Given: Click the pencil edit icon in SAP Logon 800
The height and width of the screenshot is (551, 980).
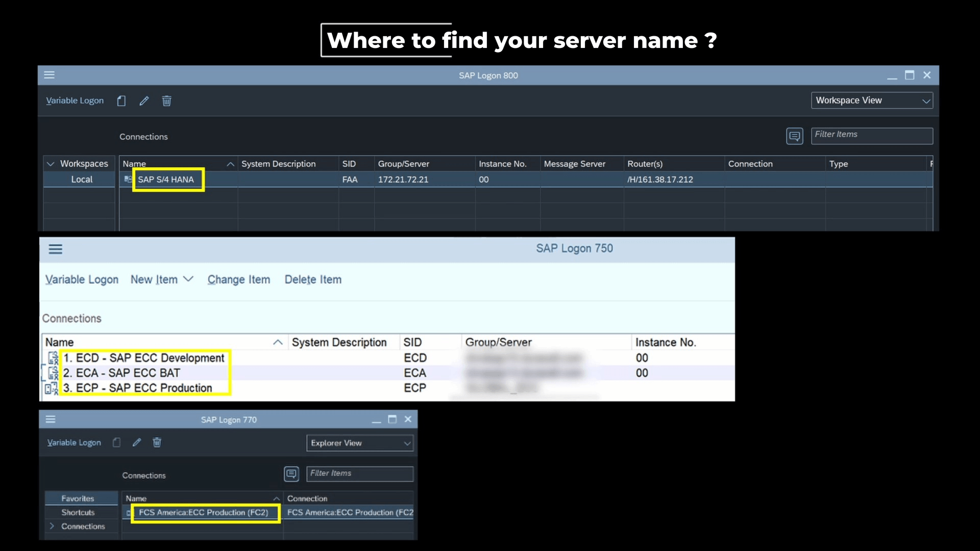Looking at the screenshot, I should click(143, 101).
